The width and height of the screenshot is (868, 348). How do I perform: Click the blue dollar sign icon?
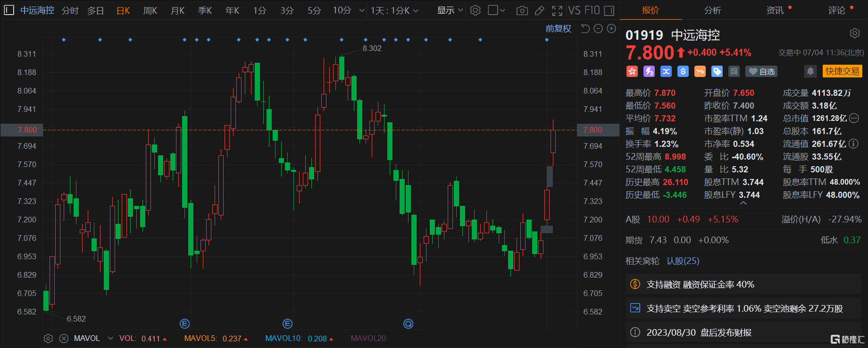click(683, 71)
